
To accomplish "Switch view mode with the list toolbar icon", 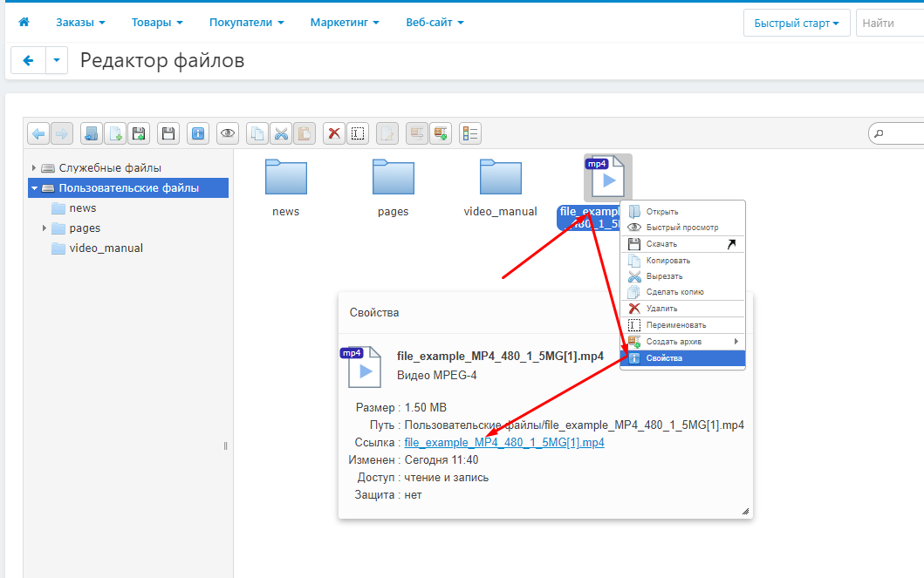I will click(x=470, y=133).
